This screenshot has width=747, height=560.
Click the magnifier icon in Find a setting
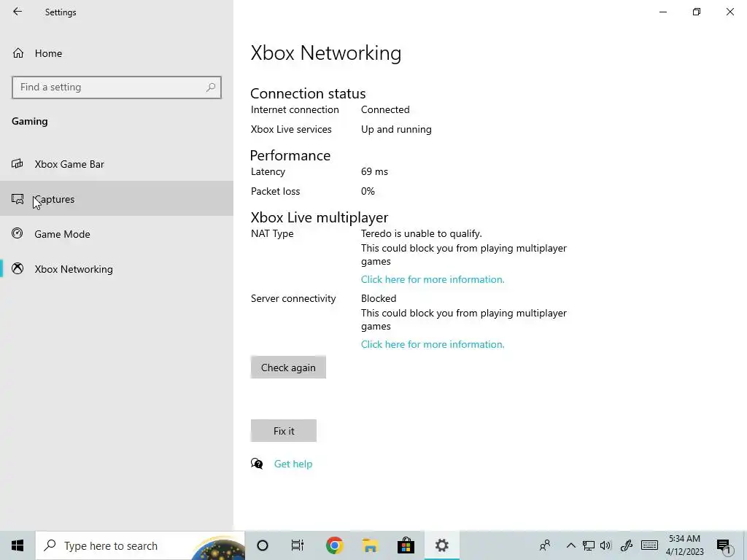[211, 87]
